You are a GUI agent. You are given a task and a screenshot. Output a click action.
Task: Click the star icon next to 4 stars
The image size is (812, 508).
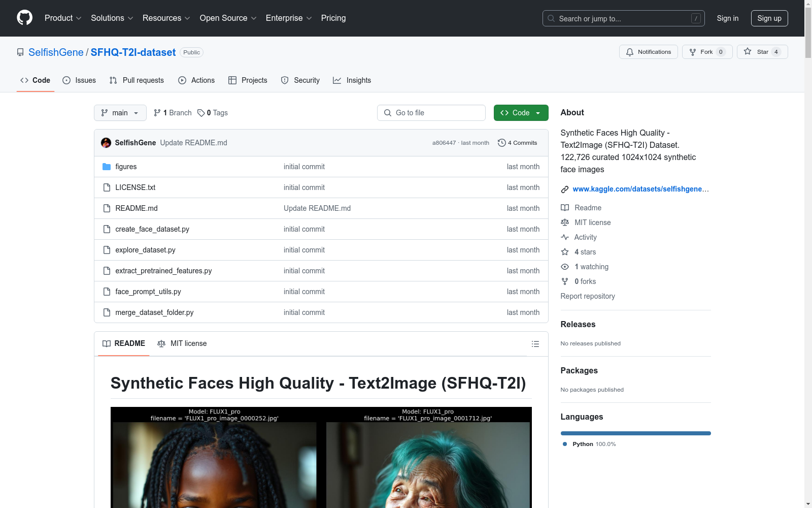click(565, 252)
